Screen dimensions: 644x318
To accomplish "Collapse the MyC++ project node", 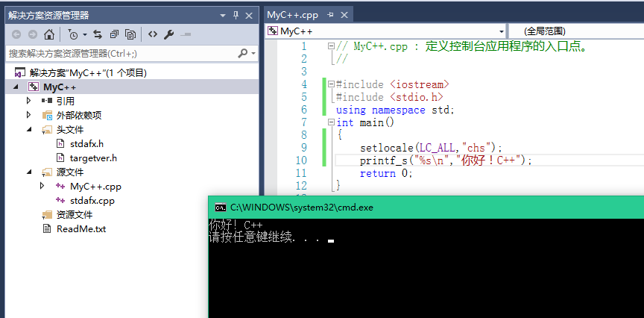I will pos(16,87).
